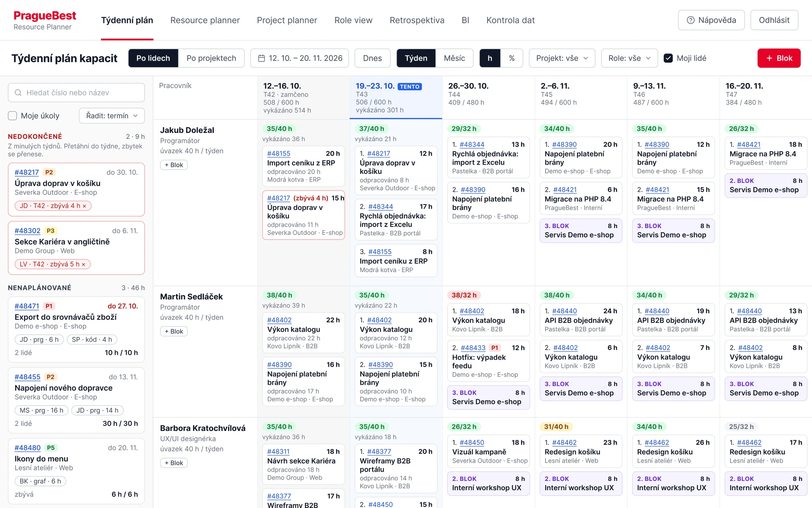Open the Role: vše filter dropdown
The image size is (812, 508).
pyautogui.click(x=629, y=58)
